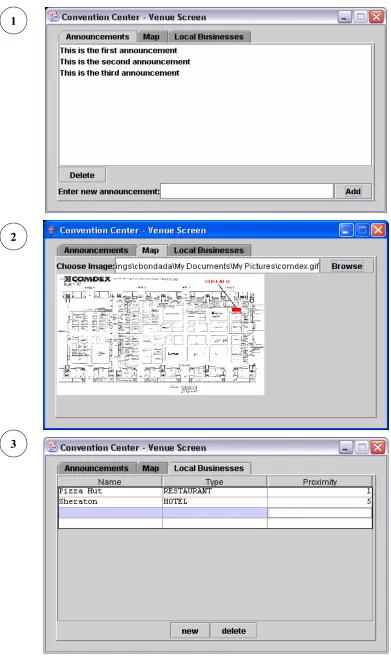The height and width of the screenshot is (656, 391).
Task: Select 'This is the first announcement' row
Action: (x=215, y=51)
